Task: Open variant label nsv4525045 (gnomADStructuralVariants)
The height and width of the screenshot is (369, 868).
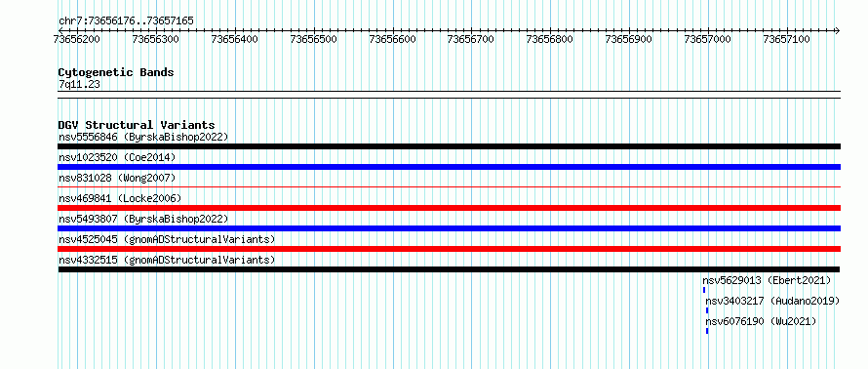Action: click(167, 239)
